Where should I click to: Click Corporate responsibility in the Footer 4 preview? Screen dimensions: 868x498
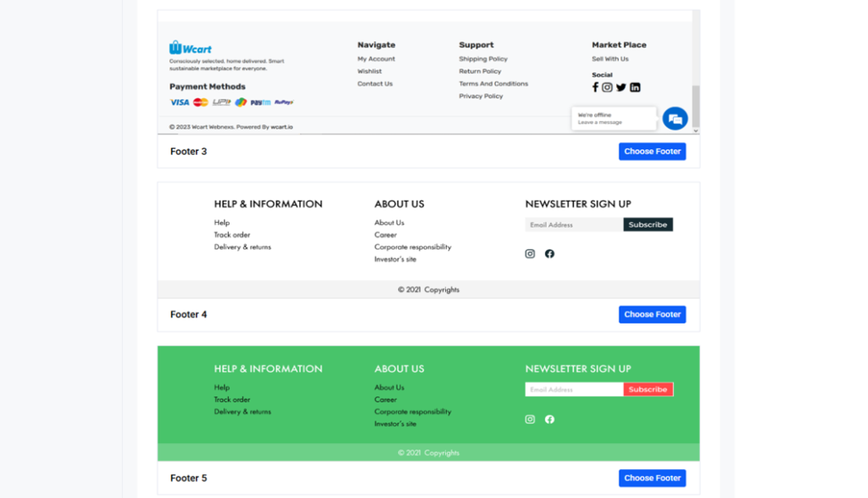point(413,246)
